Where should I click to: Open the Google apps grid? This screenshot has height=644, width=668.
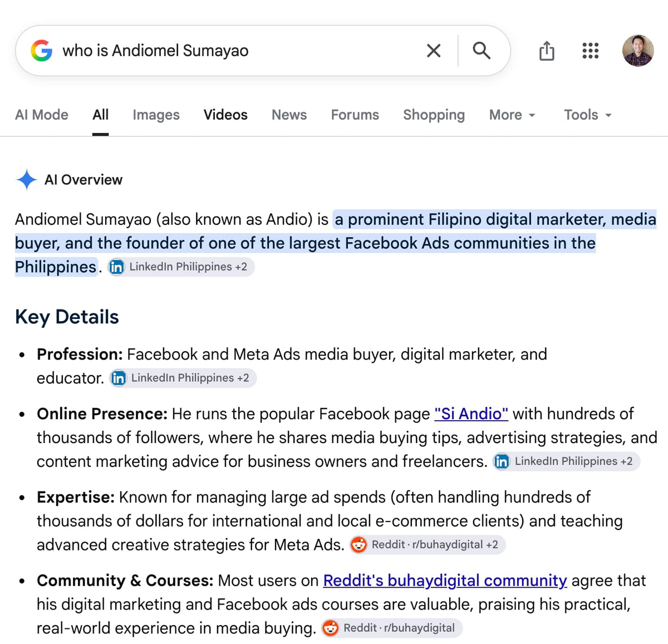tap(590, 51)
